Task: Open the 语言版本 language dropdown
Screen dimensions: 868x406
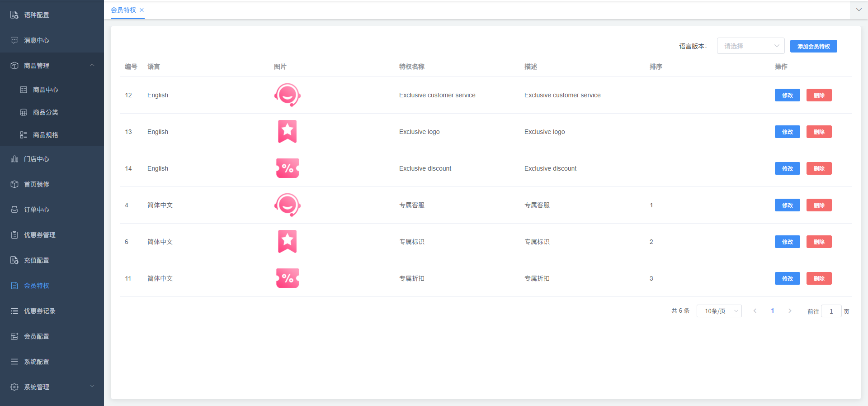Action: [x=750, y=46]
